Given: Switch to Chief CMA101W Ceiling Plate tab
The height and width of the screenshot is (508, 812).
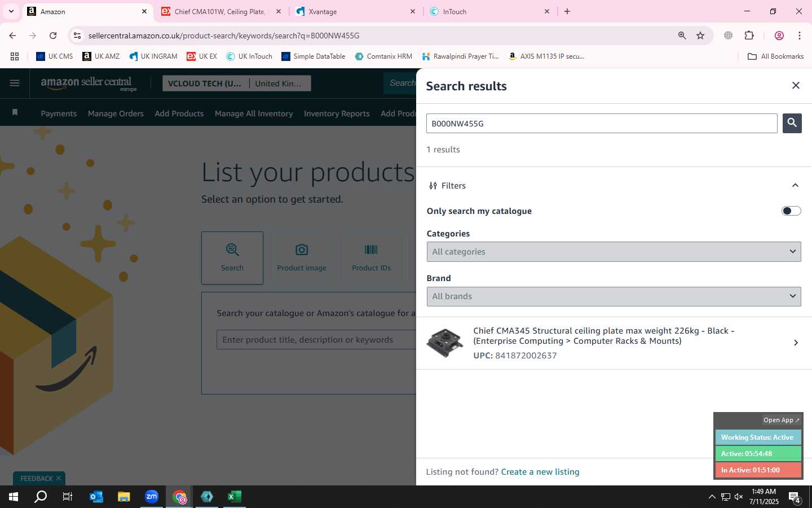Looking at the screenshot, I should pos(220,11).
